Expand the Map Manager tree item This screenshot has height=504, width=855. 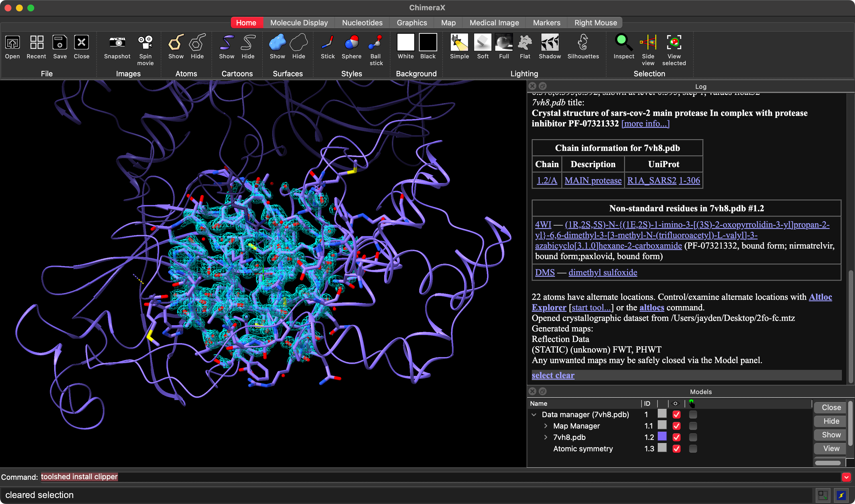point(545,426)
